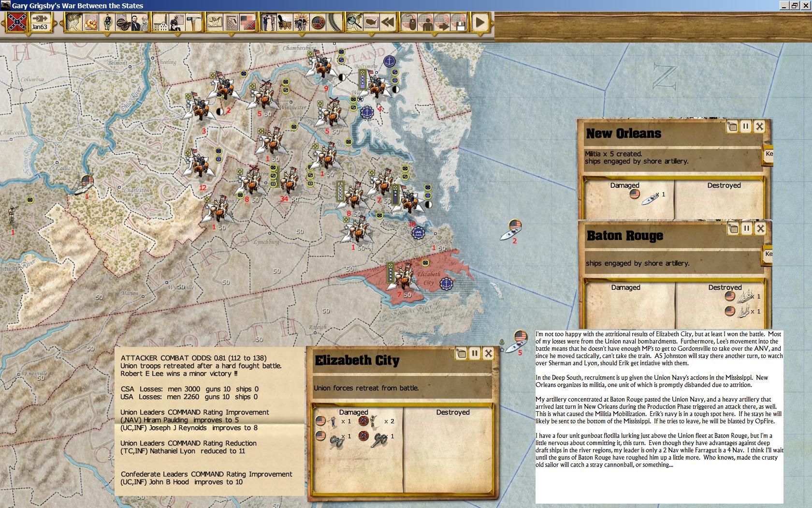812x508 pixels.
Task: Close the New Orleans report panel
Action: 759,127
